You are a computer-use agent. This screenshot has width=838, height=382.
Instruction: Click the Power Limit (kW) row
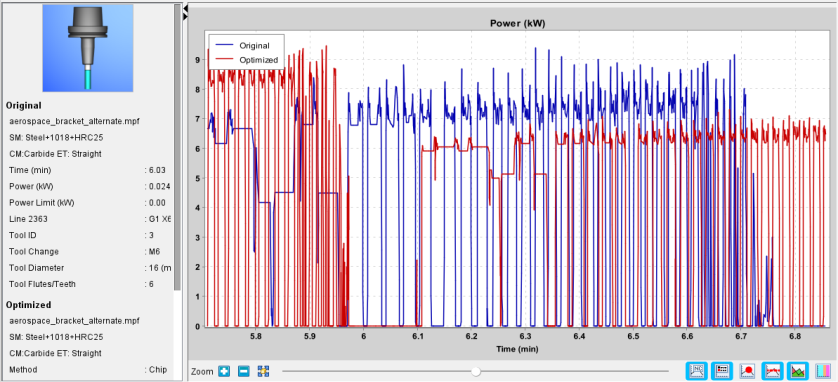tap(88, 203)
